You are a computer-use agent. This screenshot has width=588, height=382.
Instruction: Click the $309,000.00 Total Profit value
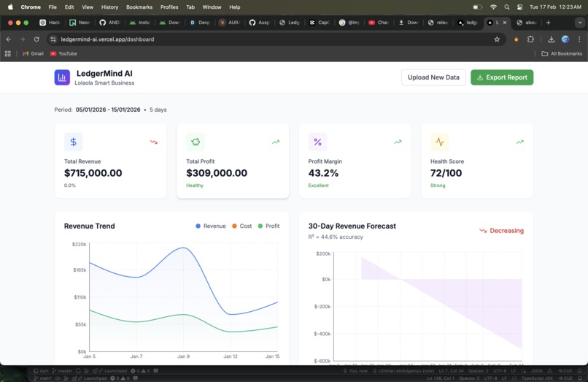pyautogui.click(x=217, y=173)
